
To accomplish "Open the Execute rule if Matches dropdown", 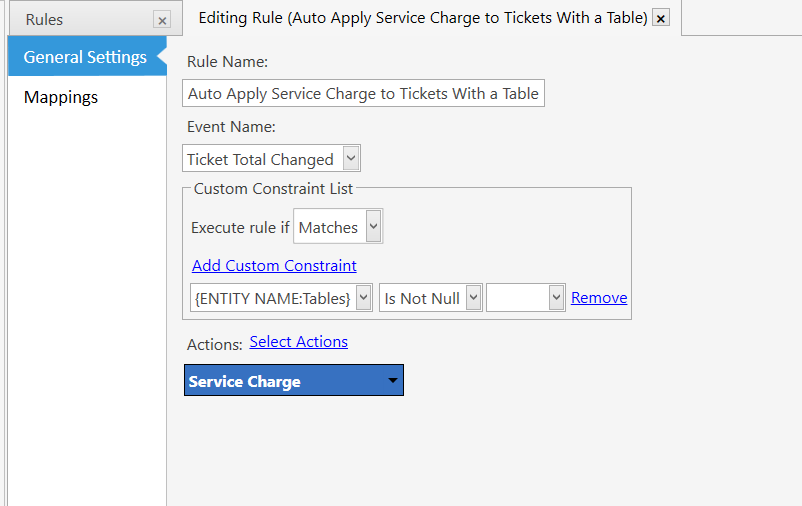I will 338,227.
